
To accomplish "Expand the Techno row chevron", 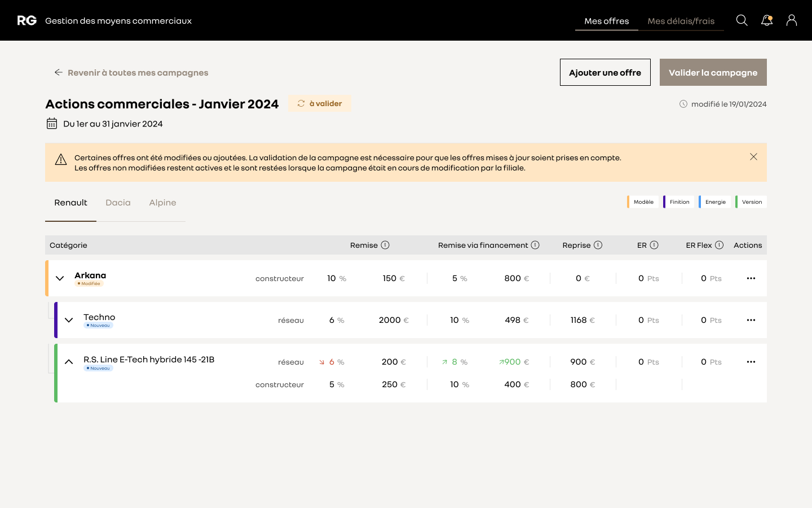I will 69,320.
